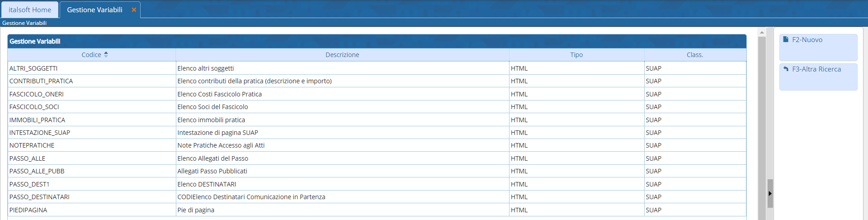Select the PASSO_DESTINATARI code
The image size is (868, 220).
click(x=39, y=197)
